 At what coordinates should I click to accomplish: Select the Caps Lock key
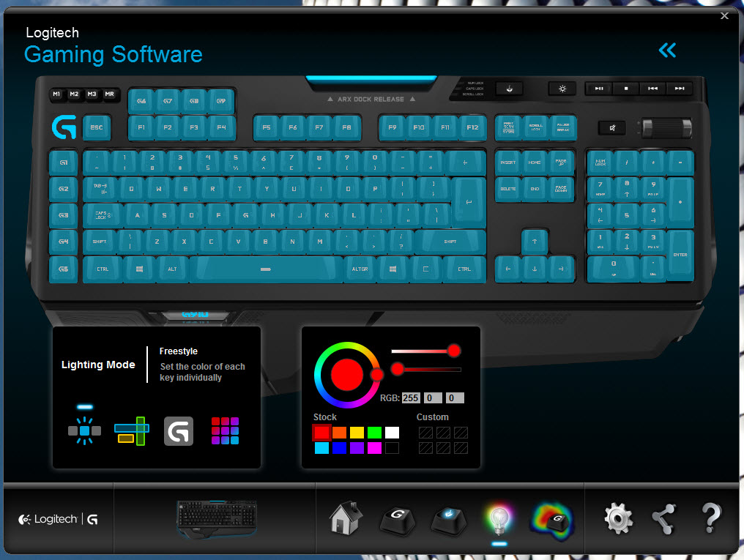[103, 215]
